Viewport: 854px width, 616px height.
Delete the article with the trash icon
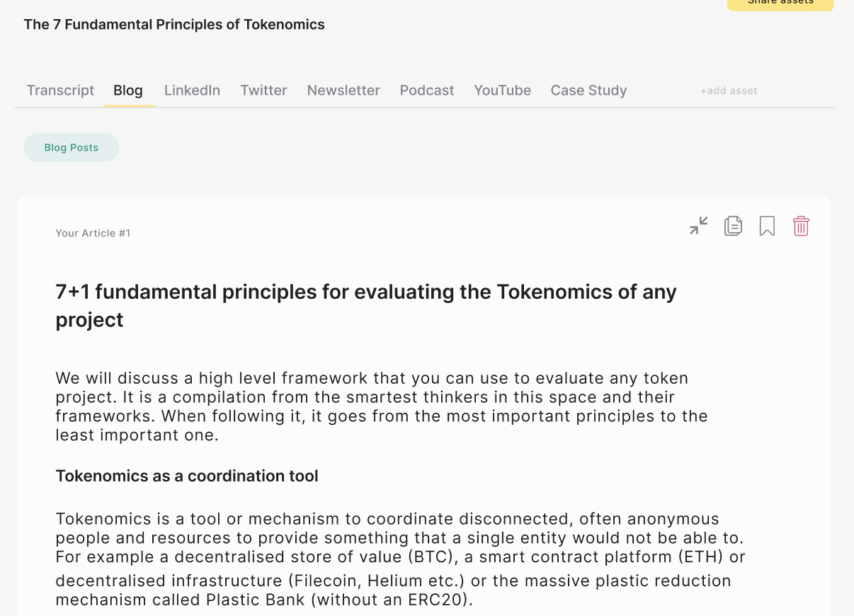[801, 226]
